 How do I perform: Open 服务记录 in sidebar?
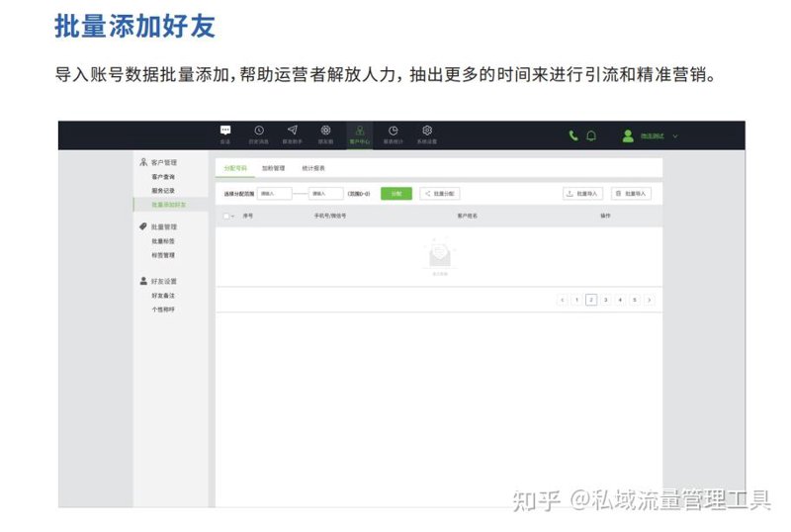163,190
